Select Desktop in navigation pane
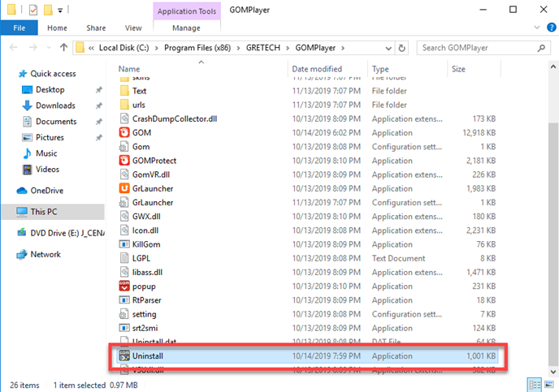 click(x=50, y=89)
